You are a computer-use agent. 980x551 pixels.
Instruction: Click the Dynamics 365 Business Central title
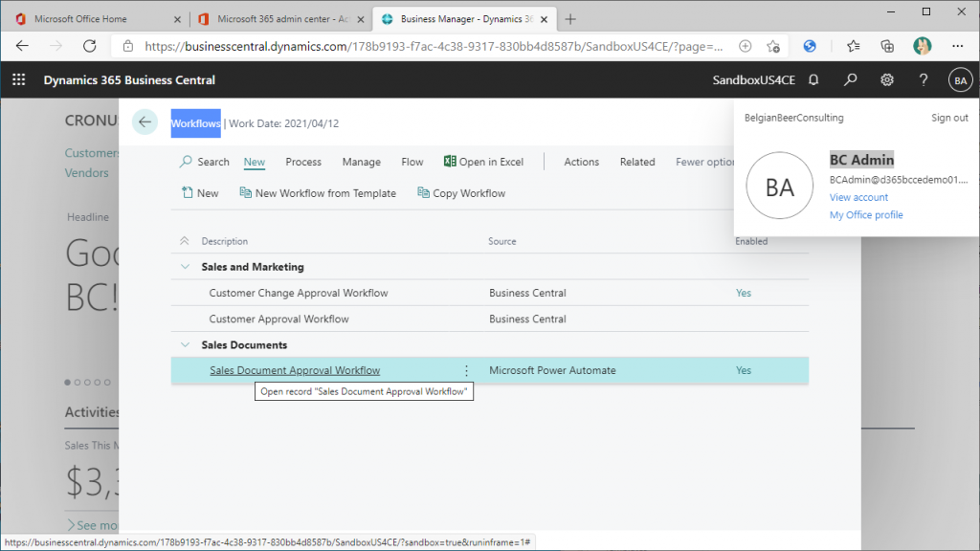[129, 80]
